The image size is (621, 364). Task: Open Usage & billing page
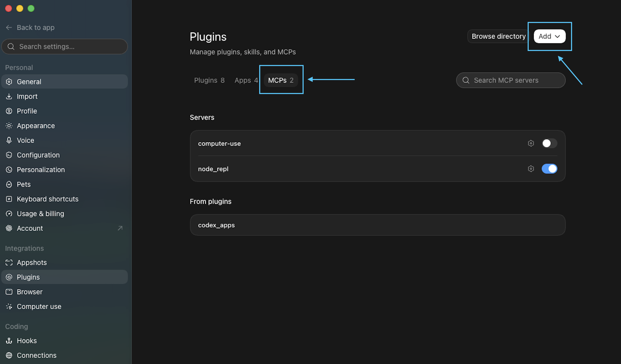tap(64, 214)
